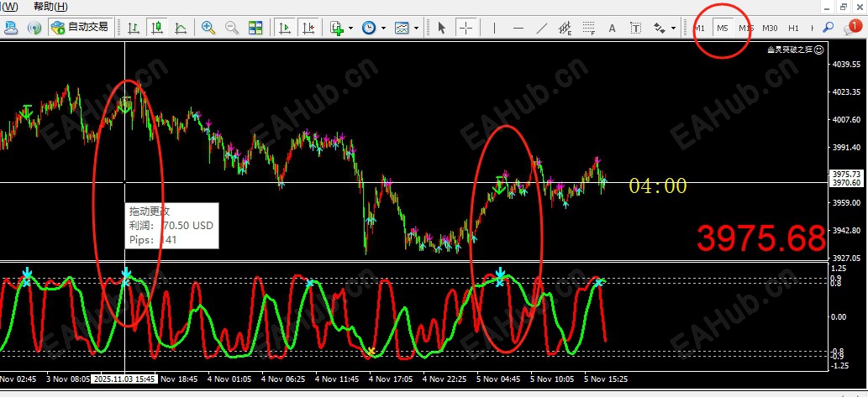The height and width of the screenshot is (397, 868).
Task: Select the crosshair tool
Action: pos(466,28)
